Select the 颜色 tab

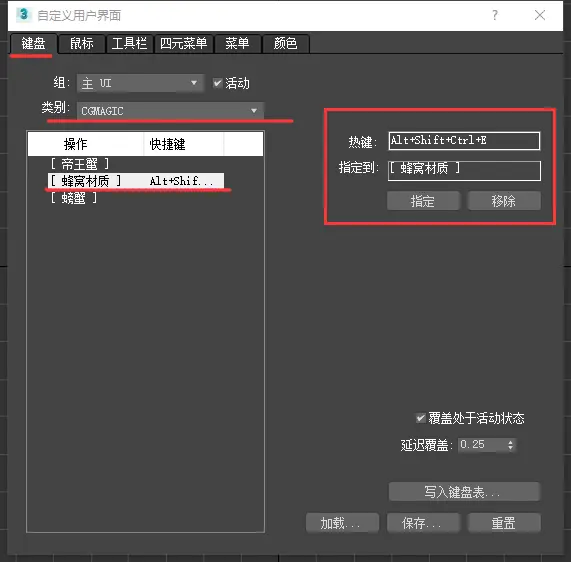pyautogui.click(x=286, y=44)
